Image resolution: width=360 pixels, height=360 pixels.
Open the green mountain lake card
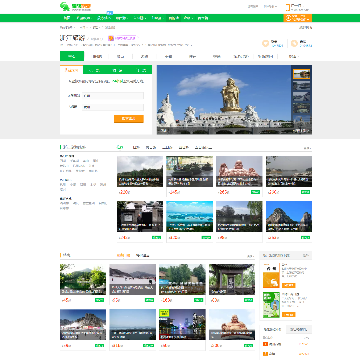83,279
